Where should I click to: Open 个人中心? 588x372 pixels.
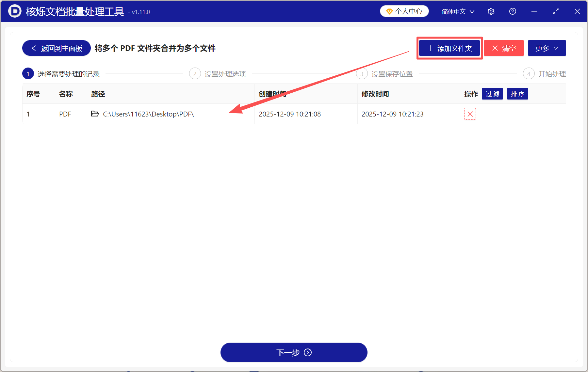(x=404, y=11)
